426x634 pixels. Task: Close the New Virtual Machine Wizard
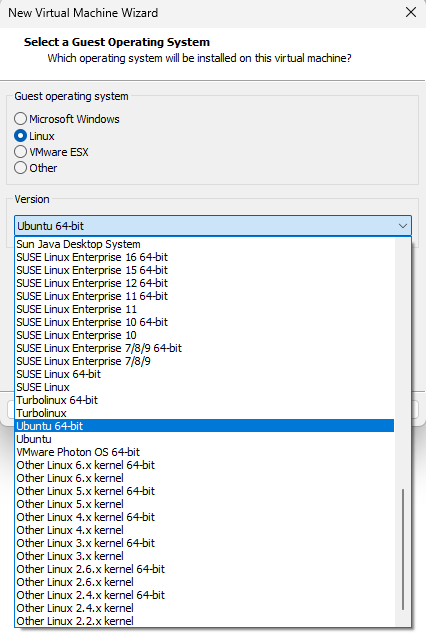point(411,12)
